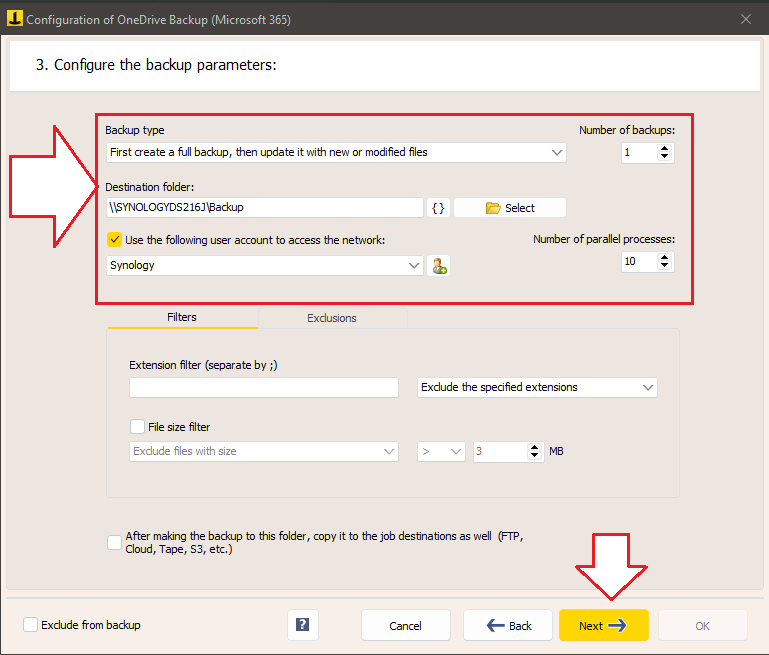
Task: Check Exclude from backup option
Action: 30,625
